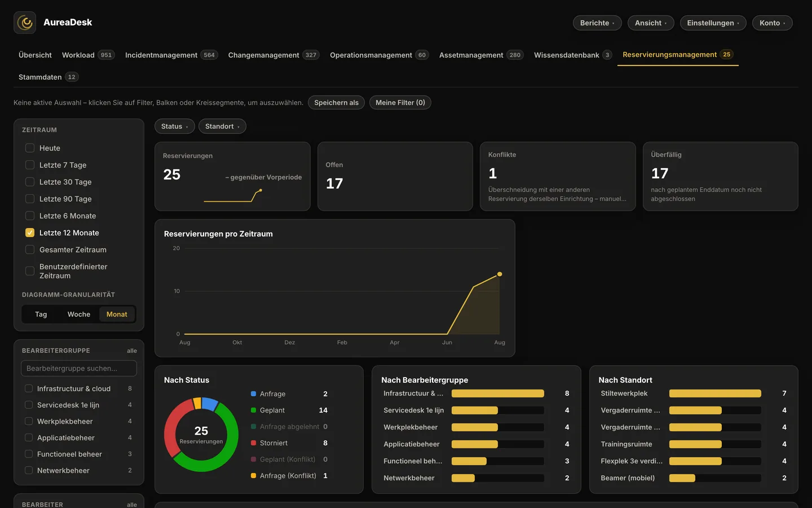The image size is (812, 508).
Task: Switch to the Assetmanagement tab
Action: 482,55
